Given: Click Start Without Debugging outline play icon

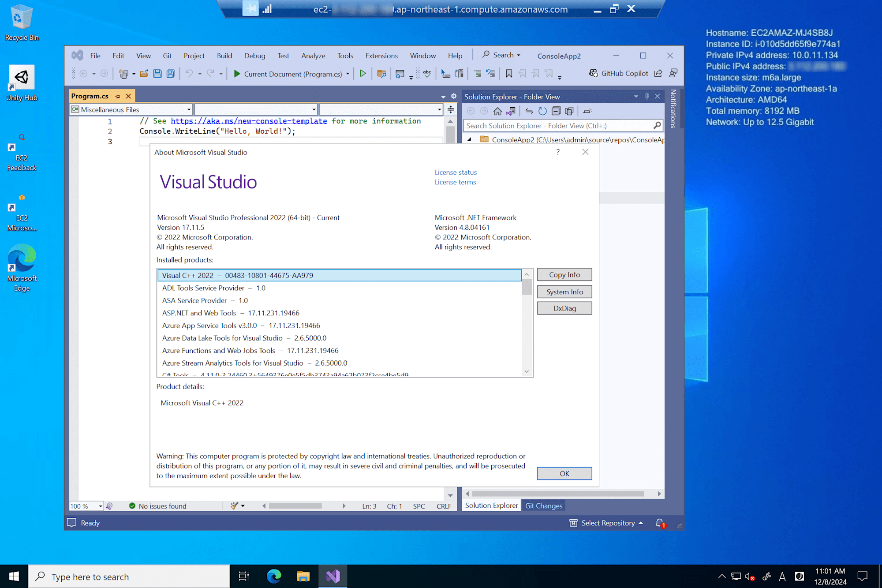Looking at the screenshot, I should tap(363, 74).
